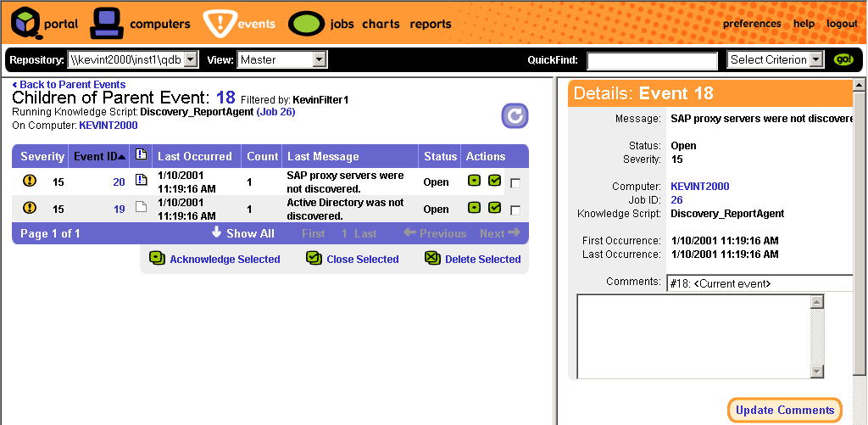Sort by Event ID column header
Viewport: 868px width, 425px height.
[x=99, y=156]
